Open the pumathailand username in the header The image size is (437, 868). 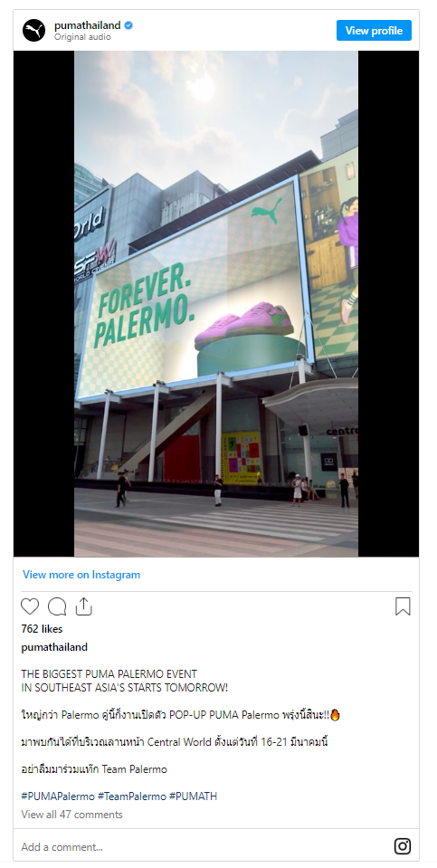[x=88, y=25]
